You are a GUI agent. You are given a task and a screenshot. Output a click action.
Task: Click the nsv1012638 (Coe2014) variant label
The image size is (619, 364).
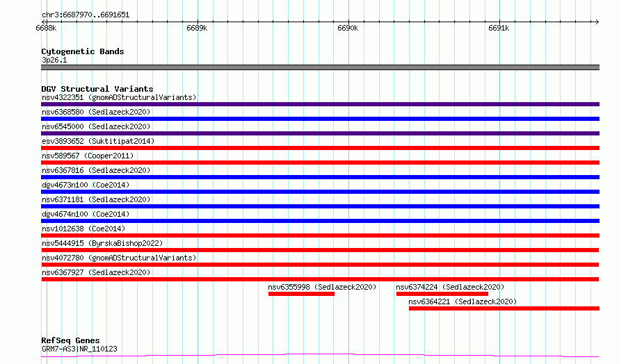tap(83, 229)
